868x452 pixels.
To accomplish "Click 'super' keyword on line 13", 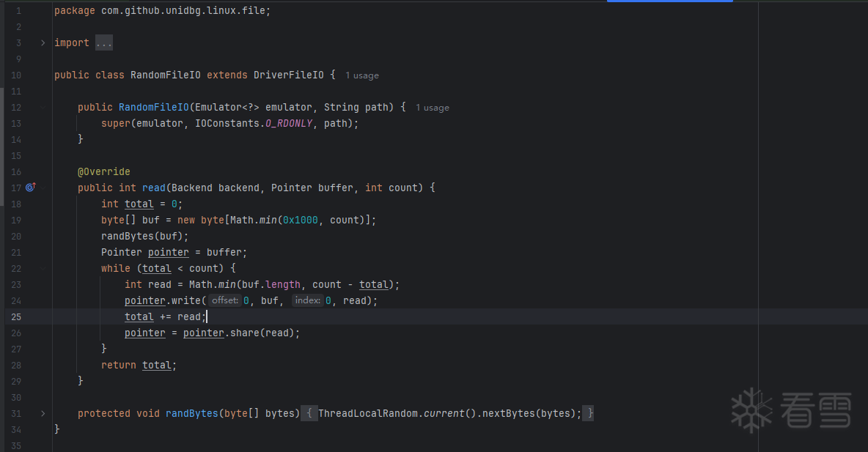I will (x=116, y=123).
